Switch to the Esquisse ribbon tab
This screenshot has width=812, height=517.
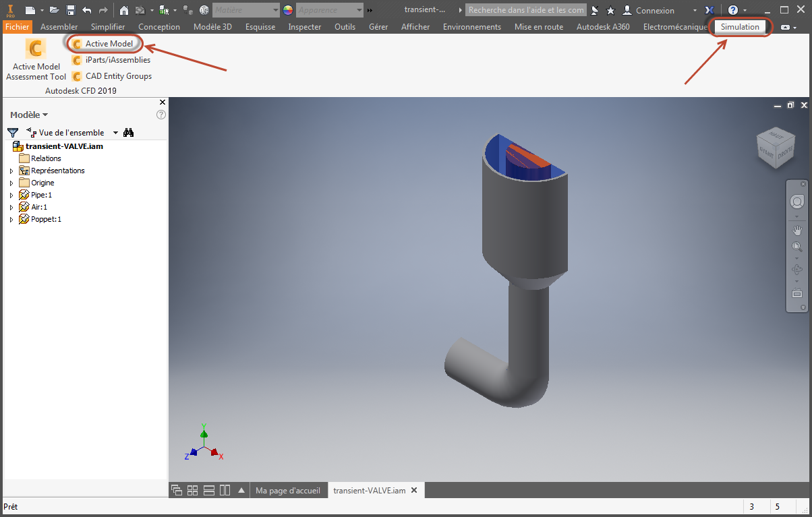point(260,27)
